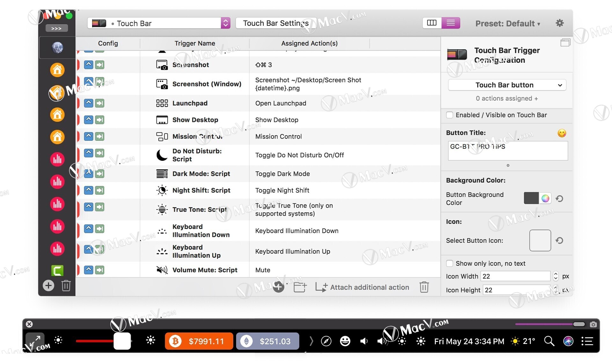Click the Touch Bar emoji face icon
612x364 pixels.
(345, 341)
